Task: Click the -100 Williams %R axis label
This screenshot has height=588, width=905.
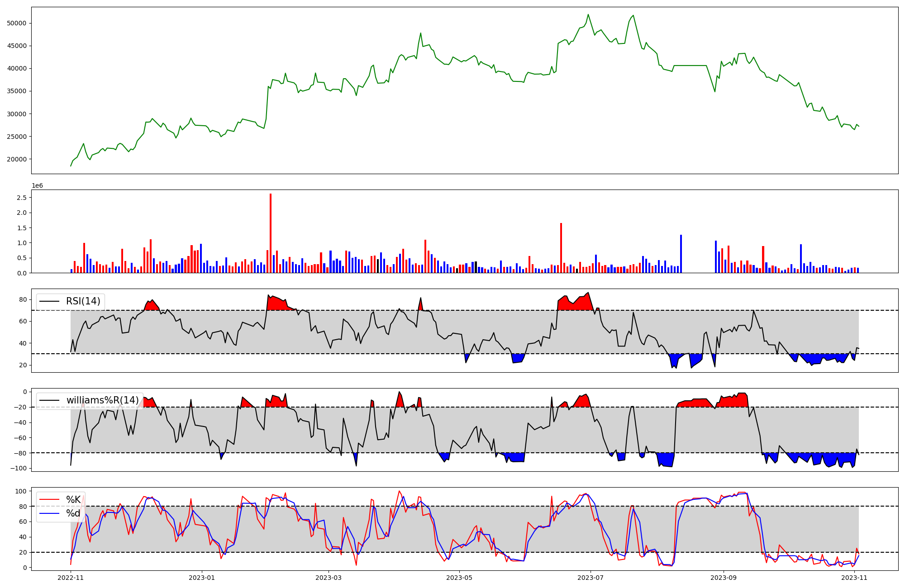Action: pyautogui.click(x=19, y=468)
